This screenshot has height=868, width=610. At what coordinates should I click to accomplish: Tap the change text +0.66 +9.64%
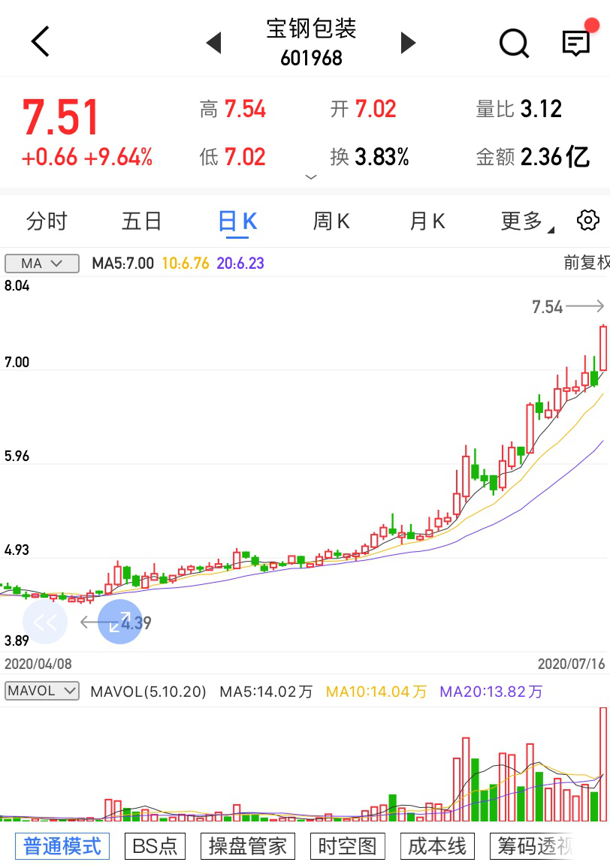(x=87, y=157)
